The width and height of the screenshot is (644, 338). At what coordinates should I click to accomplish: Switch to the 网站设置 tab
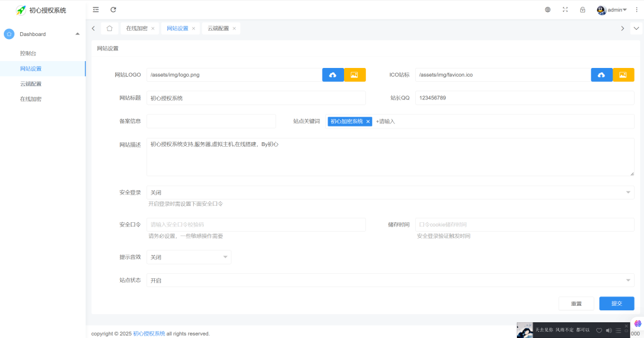[177, 28]
